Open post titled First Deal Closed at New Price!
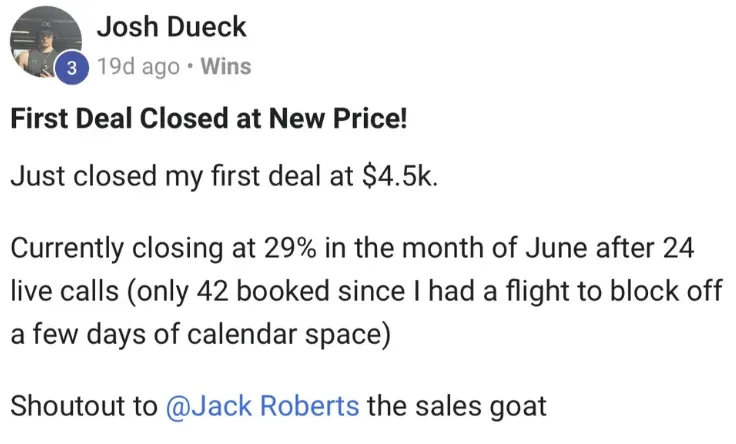The image size is (736, 444). (209, 118)
